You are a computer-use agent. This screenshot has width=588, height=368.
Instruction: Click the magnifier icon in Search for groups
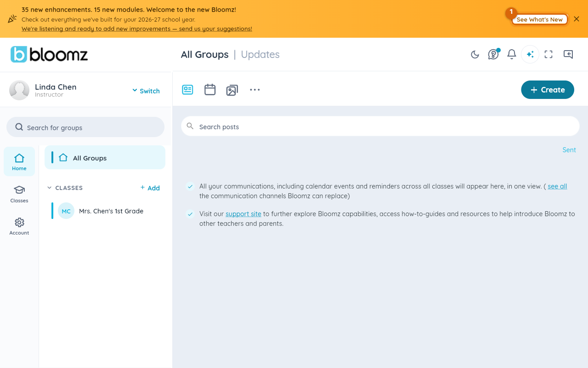(x=19, y=127)
